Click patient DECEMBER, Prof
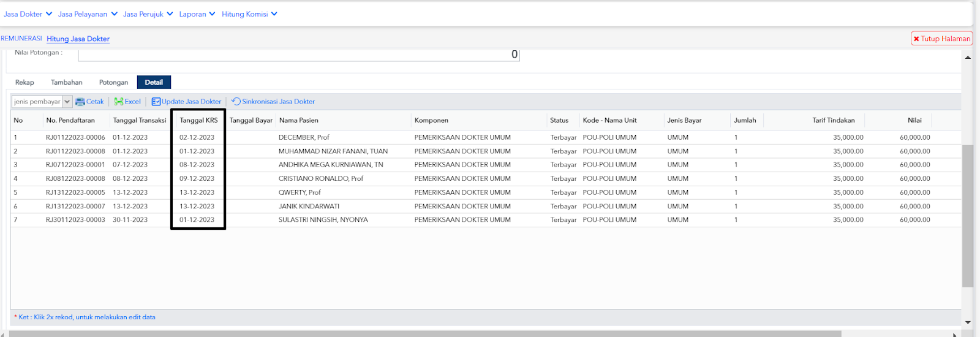The height and width of the screenshot is (337, 980). point(304,138)
